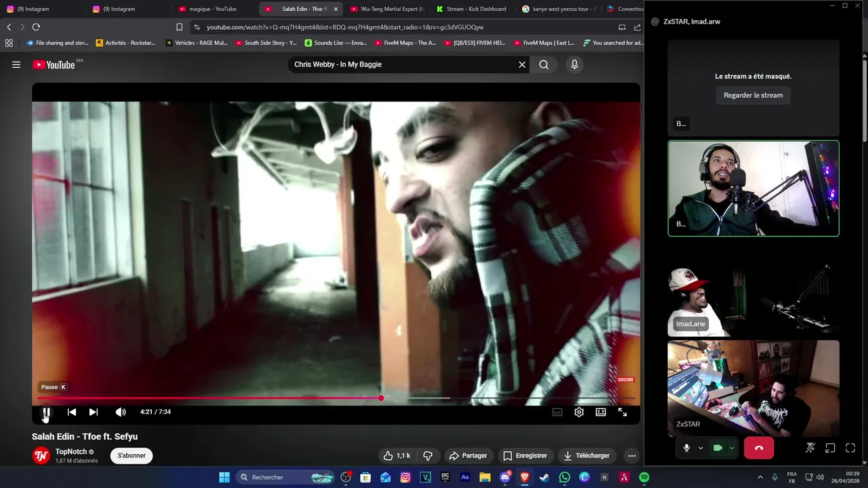Screen dimensions: 868x488
Task: Go back in browser history
Action: point(9,27)
